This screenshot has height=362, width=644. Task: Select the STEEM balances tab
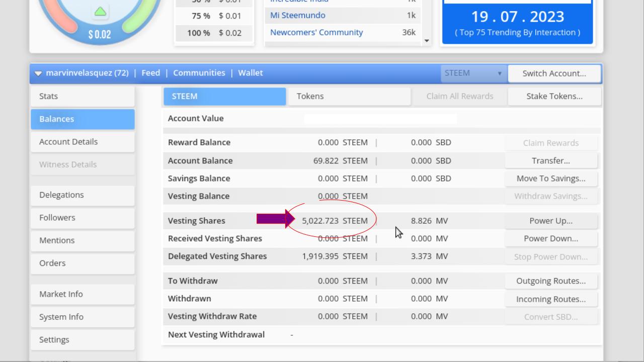tap(224, 96)
